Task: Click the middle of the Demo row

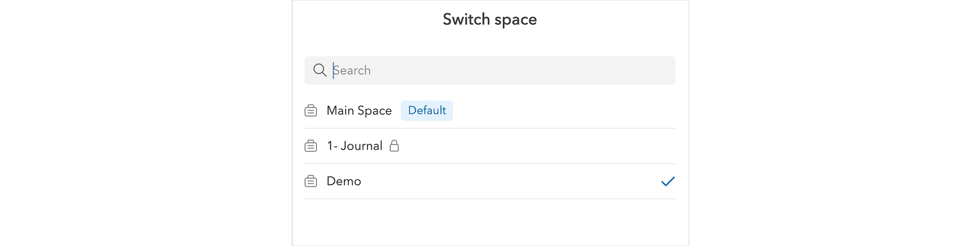Action: tap(490, 181)
